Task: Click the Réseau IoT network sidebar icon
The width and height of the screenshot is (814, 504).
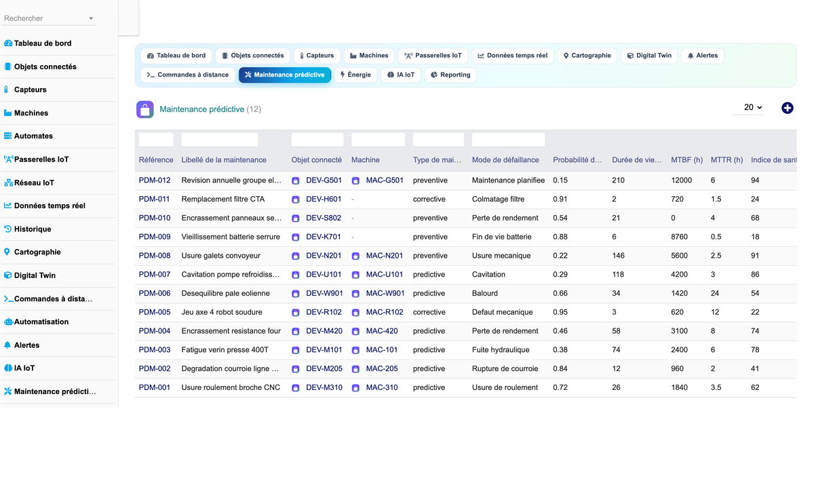Action: tap(9, 182)
